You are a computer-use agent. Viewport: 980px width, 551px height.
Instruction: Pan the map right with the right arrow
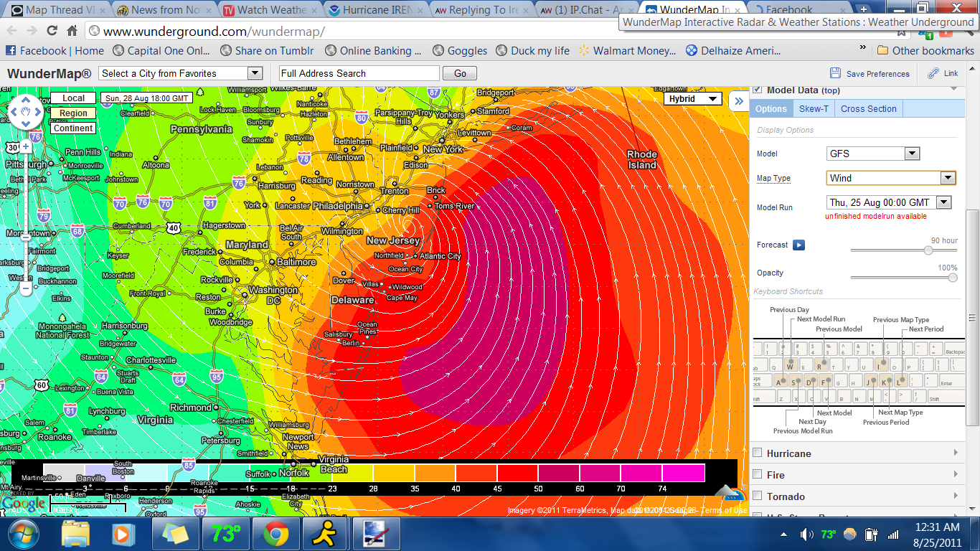(38, 112)
